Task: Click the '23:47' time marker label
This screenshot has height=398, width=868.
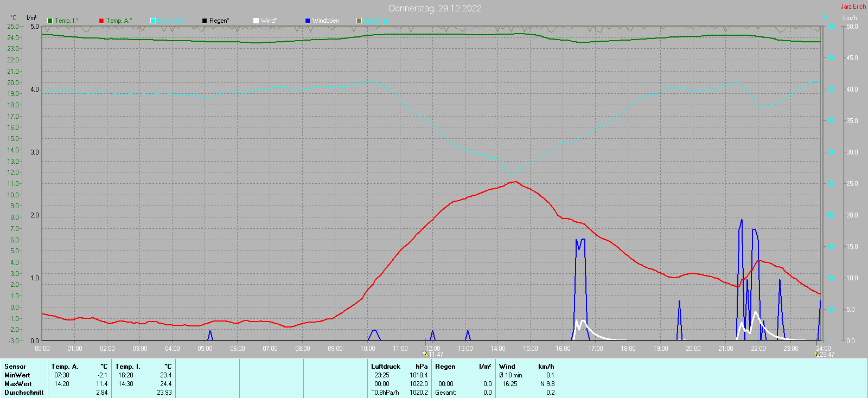Action: point(827,355)
